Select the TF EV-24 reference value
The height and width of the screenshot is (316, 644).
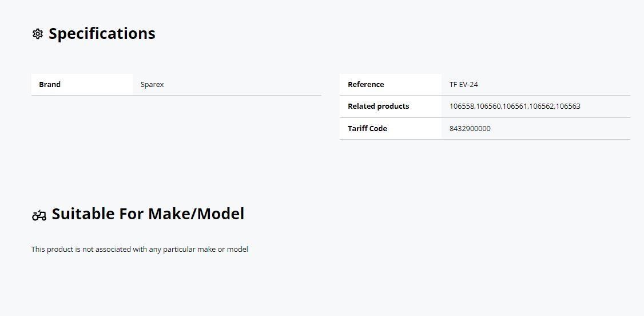tap(464, 85)
